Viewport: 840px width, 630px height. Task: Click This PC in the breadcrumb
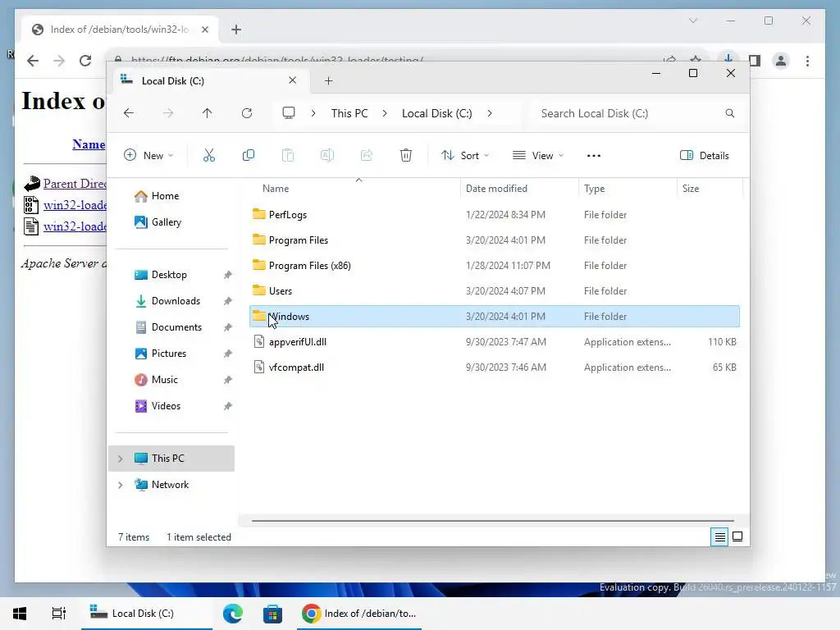click(x=349, y=113)
